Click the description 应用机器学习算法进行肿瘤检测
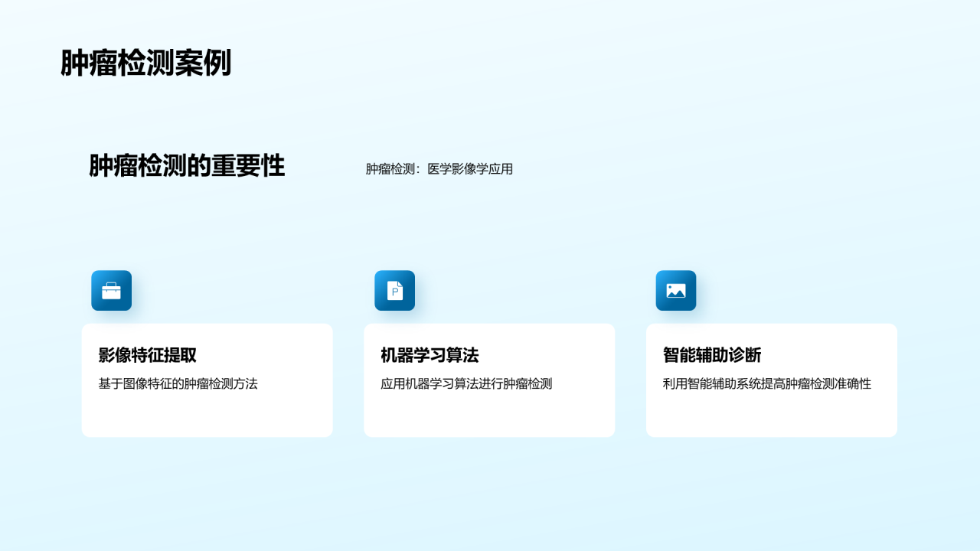The image size is (980, 551). click(x=466, y=384)
